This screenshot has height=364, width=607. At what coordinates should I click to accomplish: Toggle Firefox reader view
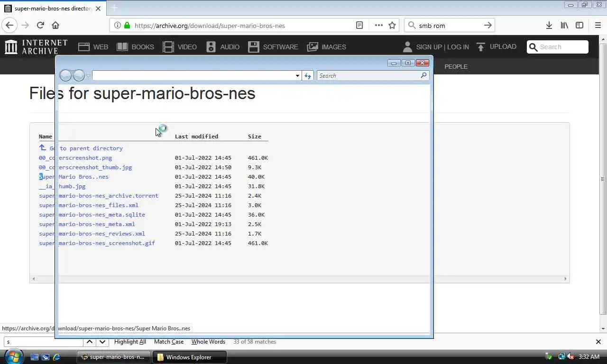[x=359, y=26]
